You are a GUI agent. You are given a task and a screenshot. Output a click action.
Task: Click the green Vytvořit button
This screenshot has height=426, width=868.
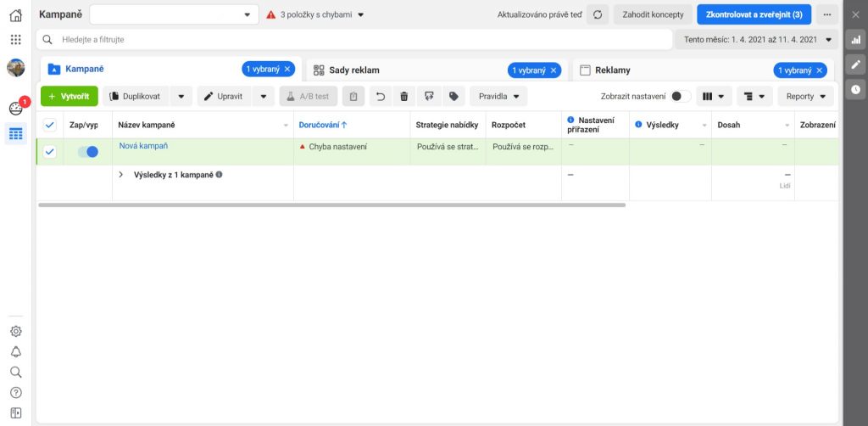point(70,97)
